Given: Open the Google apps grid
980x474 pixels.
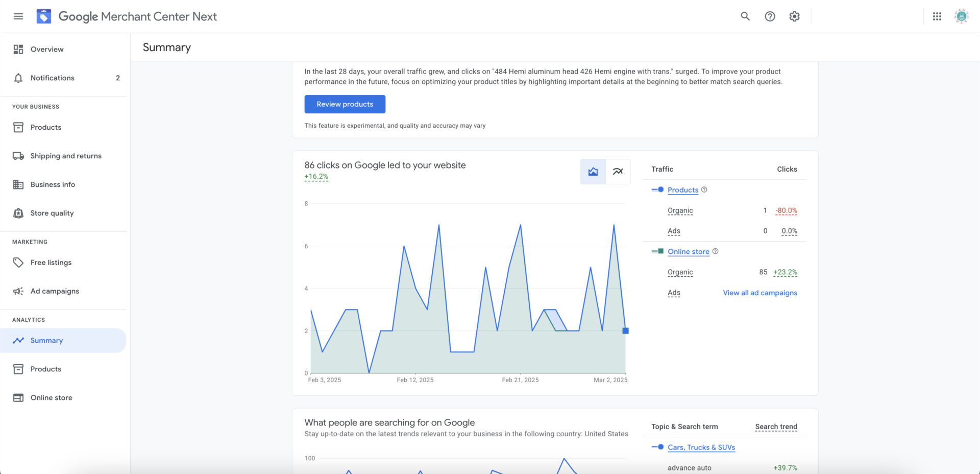Looking at the screenshot, I should 937,16.
